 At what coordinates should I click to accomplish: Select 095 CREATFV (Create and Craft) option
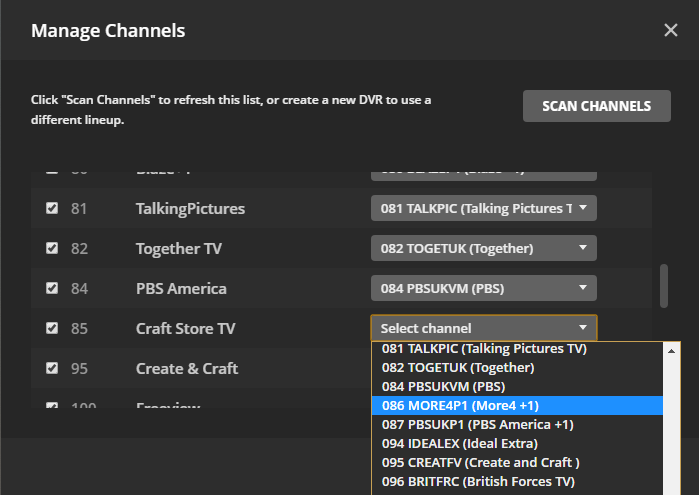click(x=517, y=462)
